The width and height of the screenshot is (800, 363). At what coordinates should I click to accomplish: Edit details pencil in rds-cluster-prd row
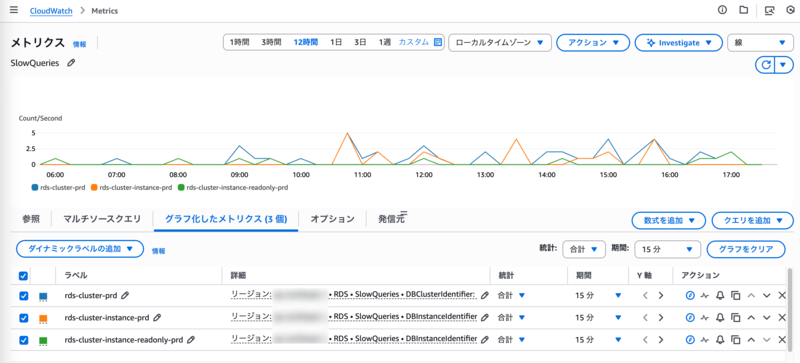[485, 295]
